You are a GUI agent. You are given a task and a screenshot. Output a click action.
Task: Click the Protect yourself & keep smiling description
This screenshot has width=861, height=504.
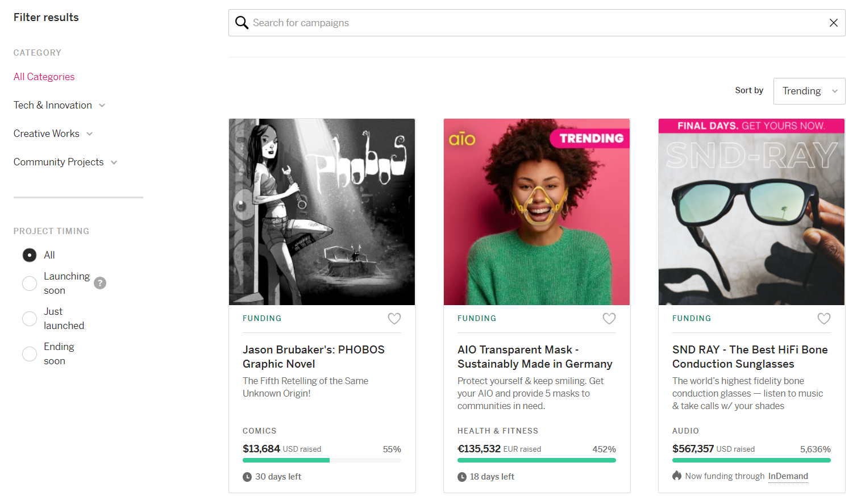pyautogui.click(x=530, y=393)
